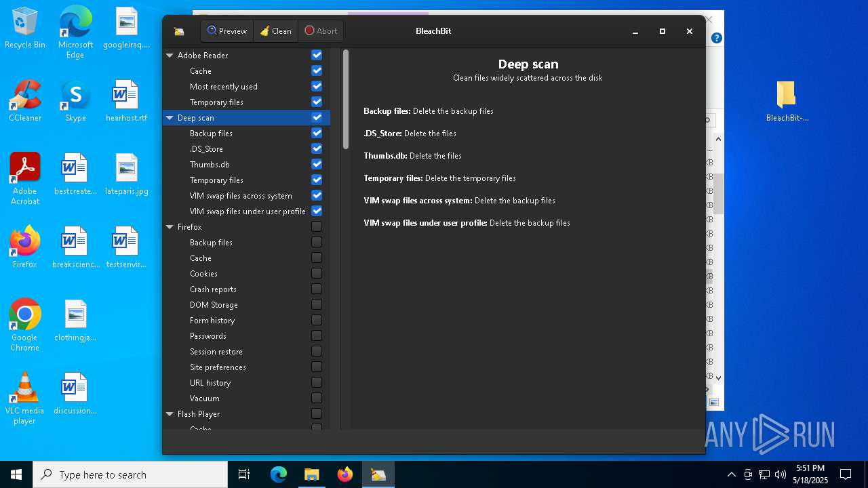Check the Firefox group checkbox
The height and width of the screenshot is (488, 868).
pos(317,226)
